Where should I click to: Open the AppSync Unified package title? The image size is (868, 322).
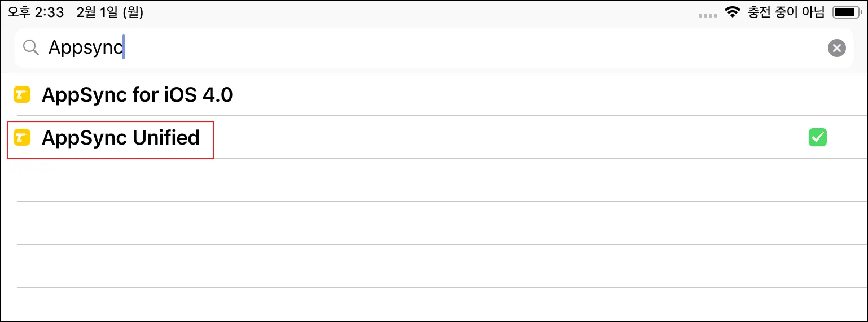pos(121,138)
